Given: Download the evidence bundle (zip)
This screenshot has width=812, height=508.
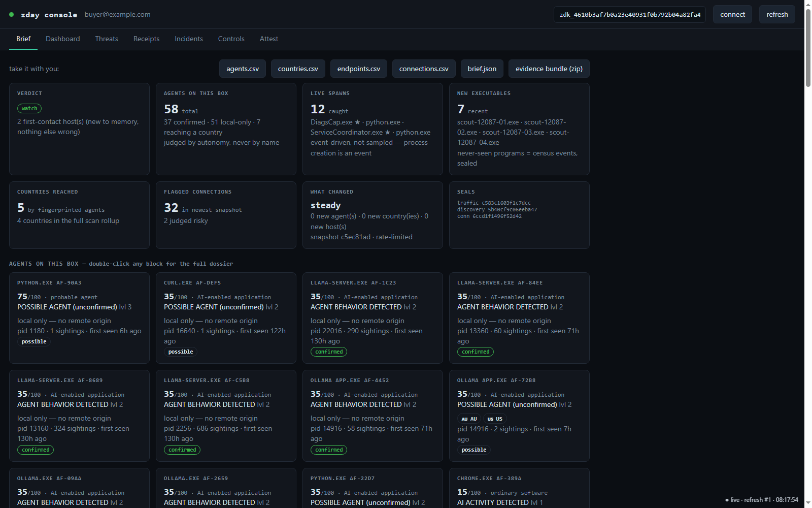Looking at the screenshot, I should click(549, 69).
